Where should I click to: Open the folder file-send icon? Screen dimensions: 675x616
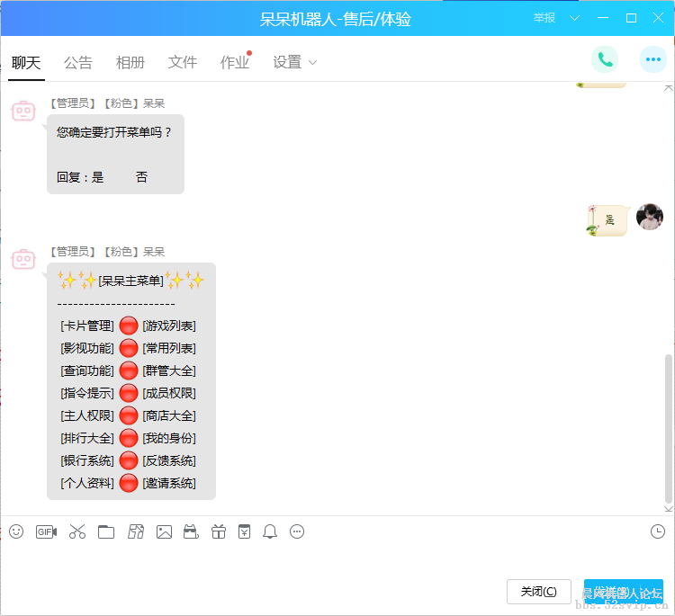[x=106, y=532]
